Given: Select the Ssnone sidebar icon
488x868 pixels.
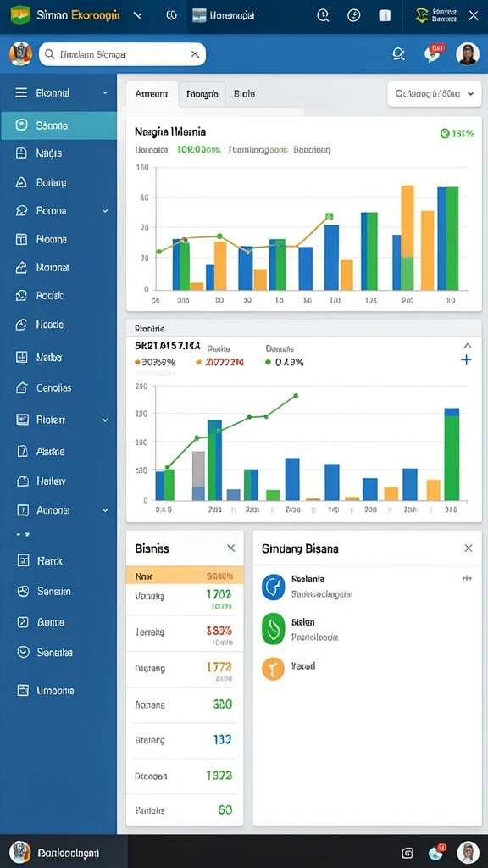Looking at the screenshot, I should pos(21,125).
